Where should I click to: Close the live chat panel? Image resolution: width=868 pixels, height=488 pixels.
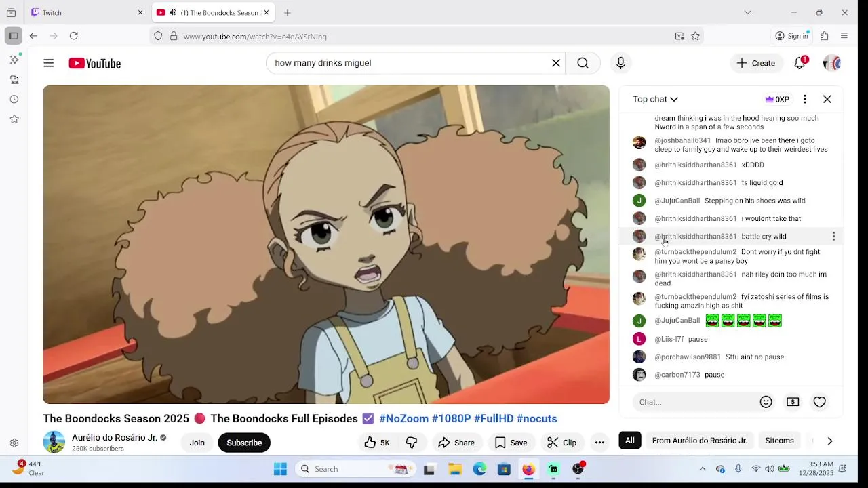click(x=827, y=99)
